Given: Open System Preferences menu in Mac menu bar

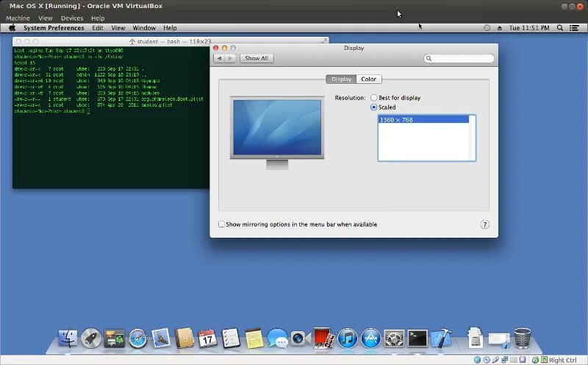Looking at the screenshot, I should (x=54, y=28).
